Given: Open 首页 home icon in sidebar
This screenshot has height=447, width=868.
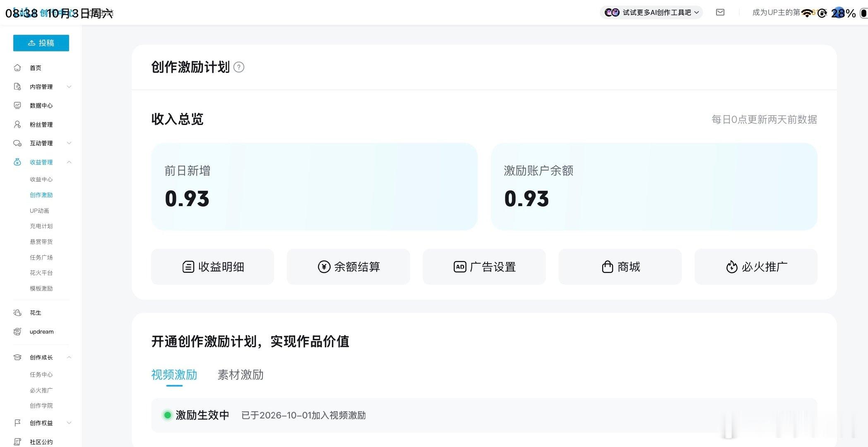Looking at the screenshot, I should pos(17,68).
